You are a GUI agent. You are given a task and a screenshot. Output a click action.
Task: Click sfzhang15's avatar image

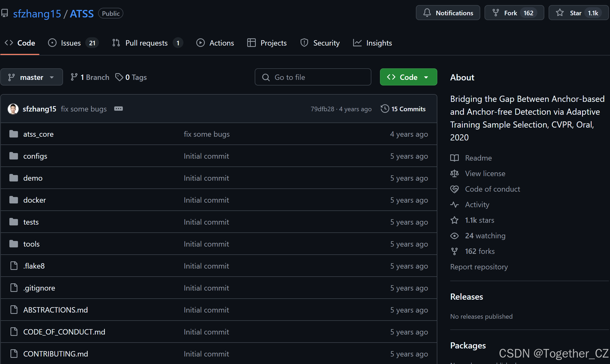pyautogui.click(x=13, y=109)
